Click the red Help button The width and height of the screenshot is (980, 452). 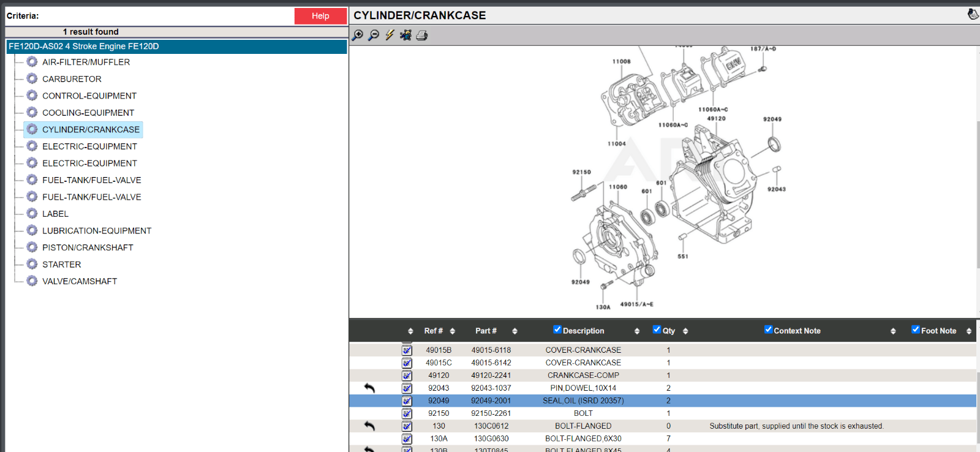(320, 16)
